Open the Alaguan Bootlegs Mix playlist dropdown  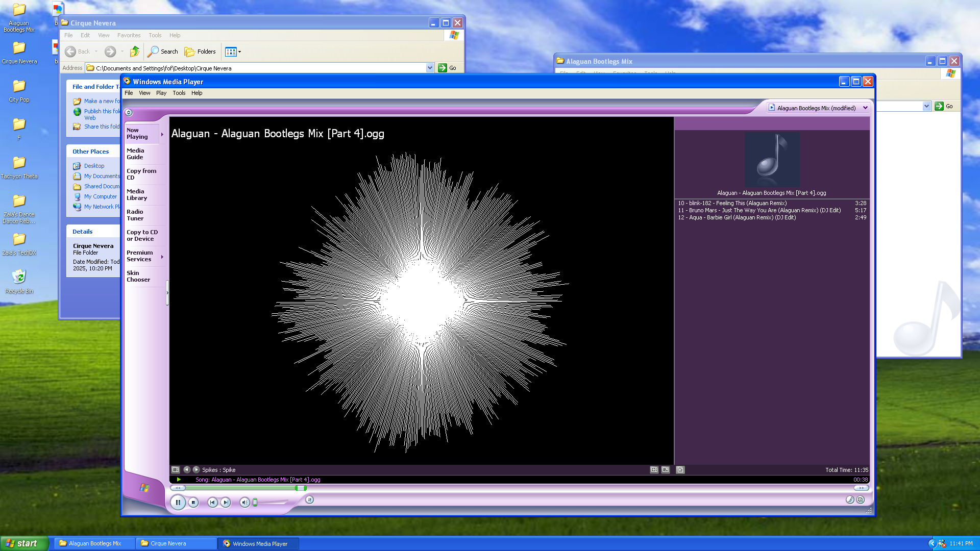click(865, 108)
